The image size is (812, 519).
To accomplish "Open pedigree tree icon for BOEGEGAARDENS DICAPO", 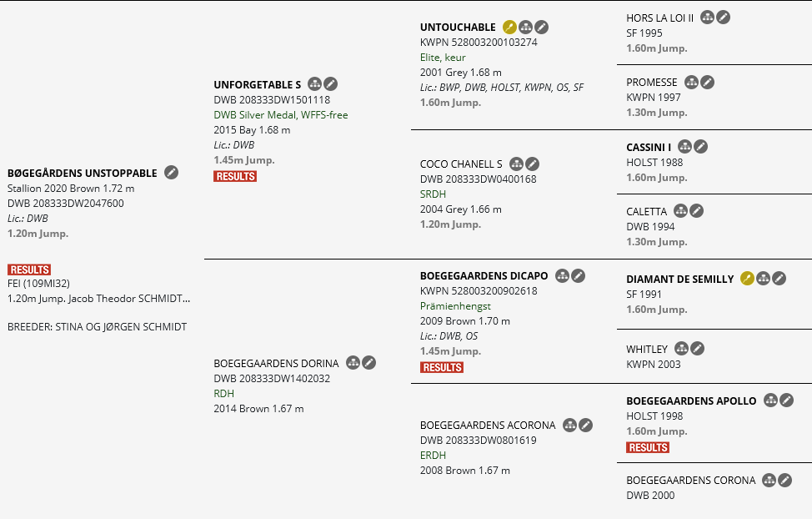I will tap(562, 275).
